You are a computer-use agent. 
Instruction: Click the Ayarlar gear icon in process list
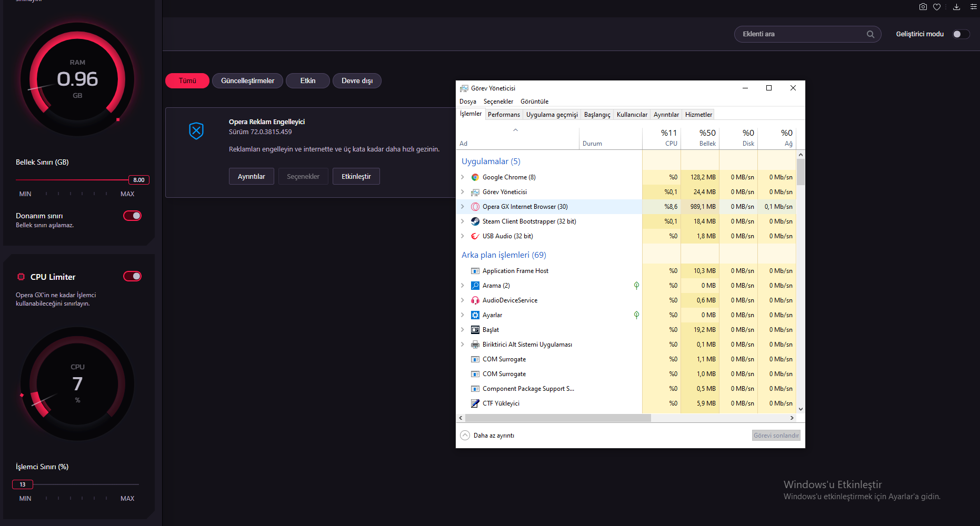pos(475,315)
